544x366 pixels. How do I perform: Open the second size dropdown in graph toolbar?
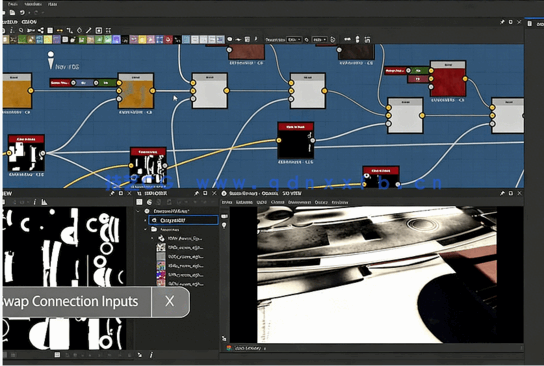point(319,40)
